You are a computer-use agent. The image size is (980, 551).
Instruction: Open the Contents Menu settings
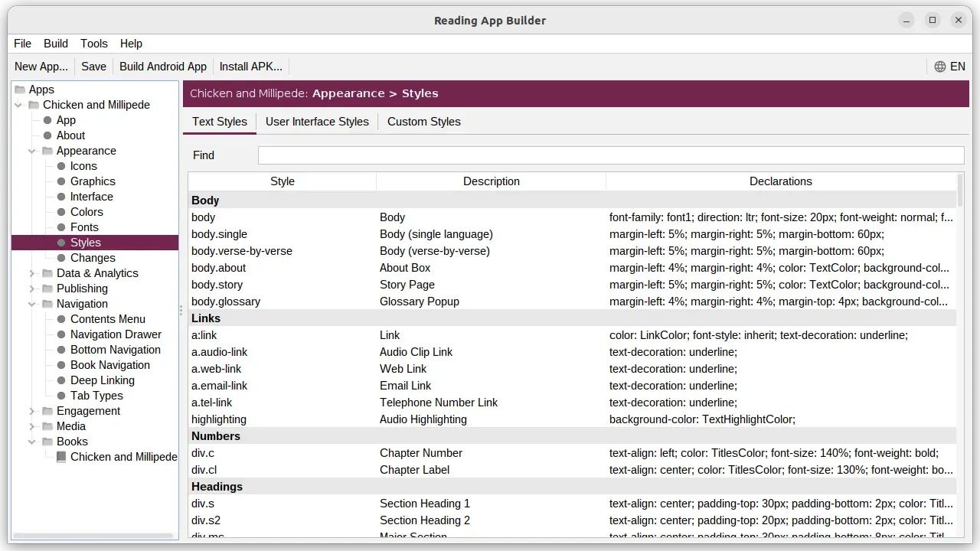point(108,319)
